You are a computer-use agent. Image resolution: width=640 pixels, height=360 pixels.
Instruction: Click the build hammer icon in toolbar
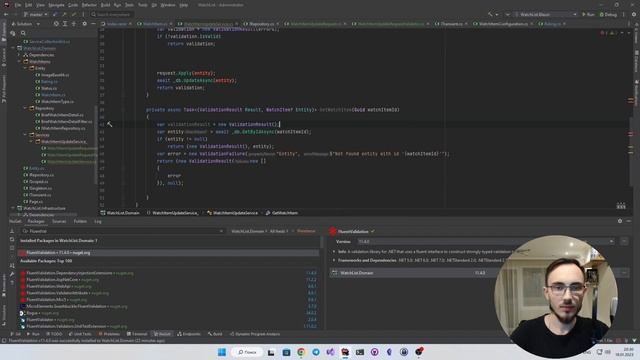coord(490,14)
